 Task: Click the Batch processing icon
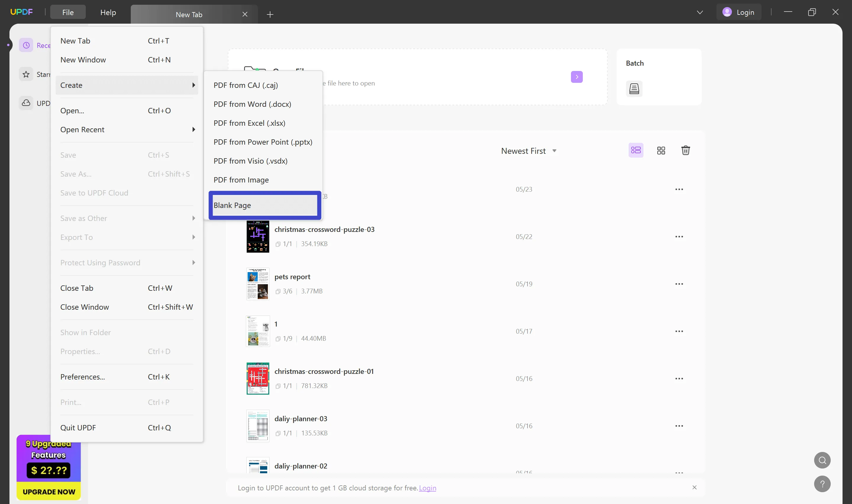click(x=634, y=89)
